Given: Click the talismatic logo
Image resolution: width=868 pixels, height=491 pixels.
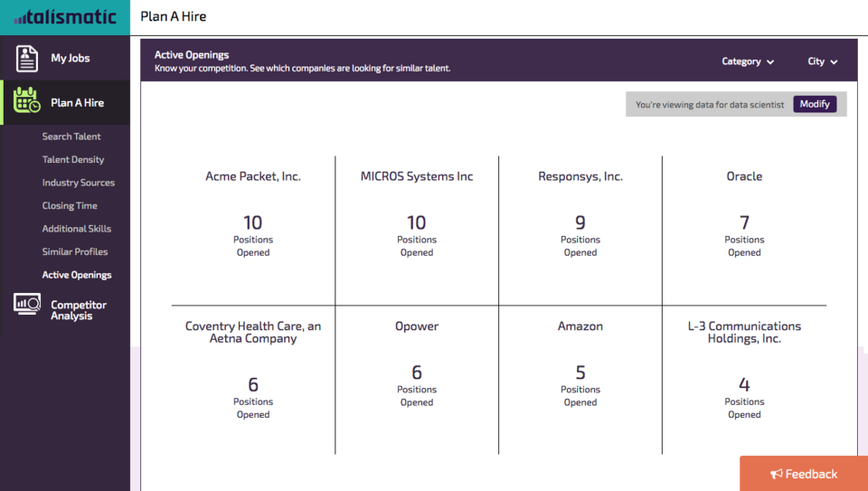Looking at the screenshot, I should 65,17.
